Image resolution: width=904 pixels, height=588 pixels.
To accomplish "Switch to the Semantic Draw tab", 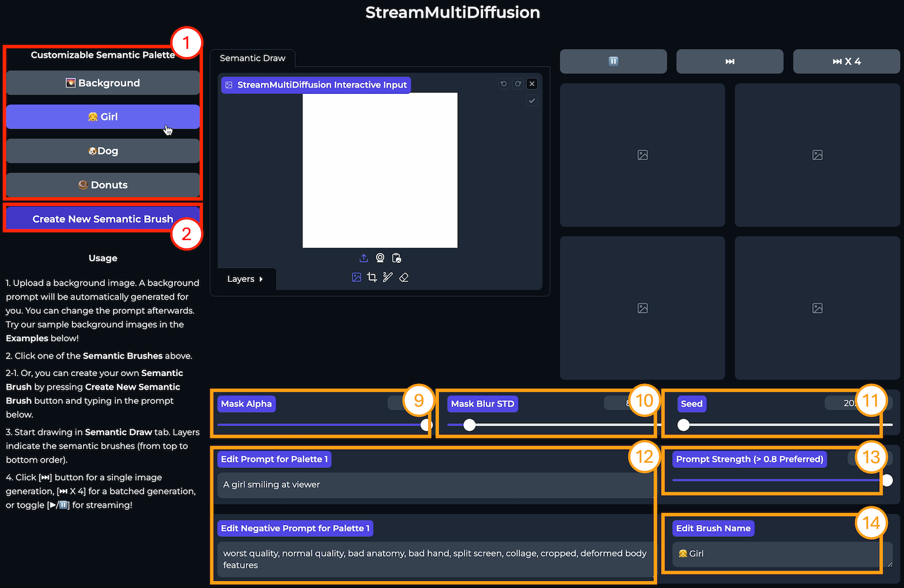I will [252, 58].
